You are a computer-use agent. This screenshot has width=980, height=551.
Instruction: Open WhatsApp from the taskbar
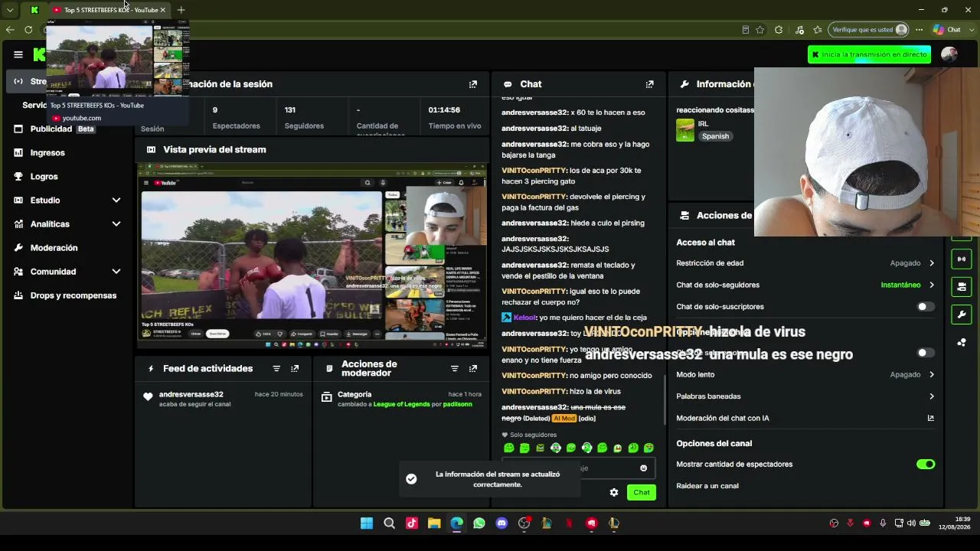479,523
